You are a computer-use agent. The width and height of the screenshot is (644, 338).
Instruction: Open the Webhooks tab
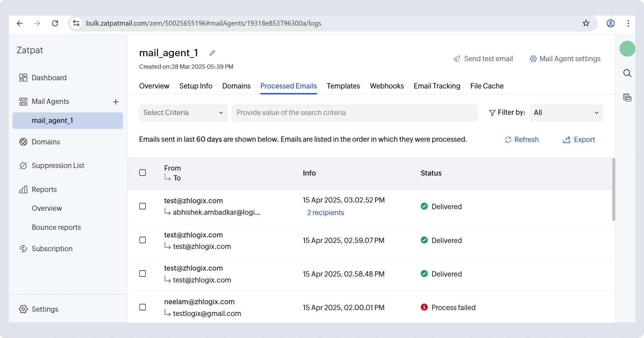(x=387, y=86)
